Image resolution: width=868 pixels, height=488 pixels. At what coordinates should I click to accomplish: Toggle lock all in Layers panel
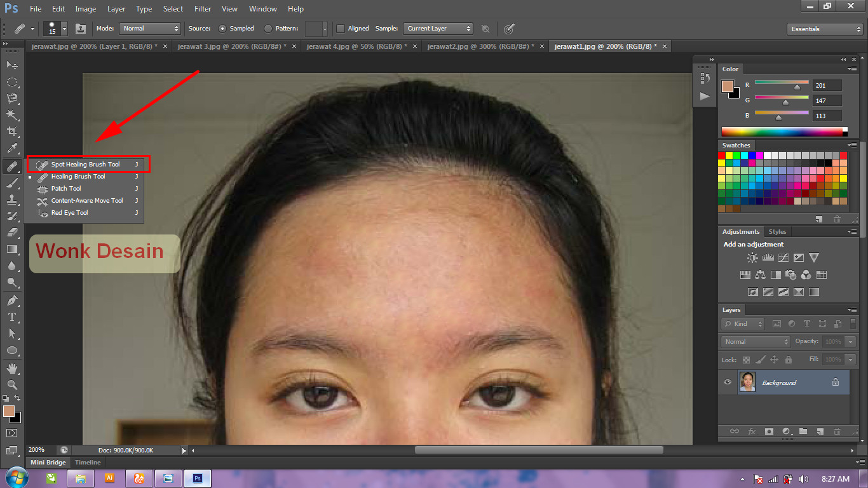[x=788, y=360]
